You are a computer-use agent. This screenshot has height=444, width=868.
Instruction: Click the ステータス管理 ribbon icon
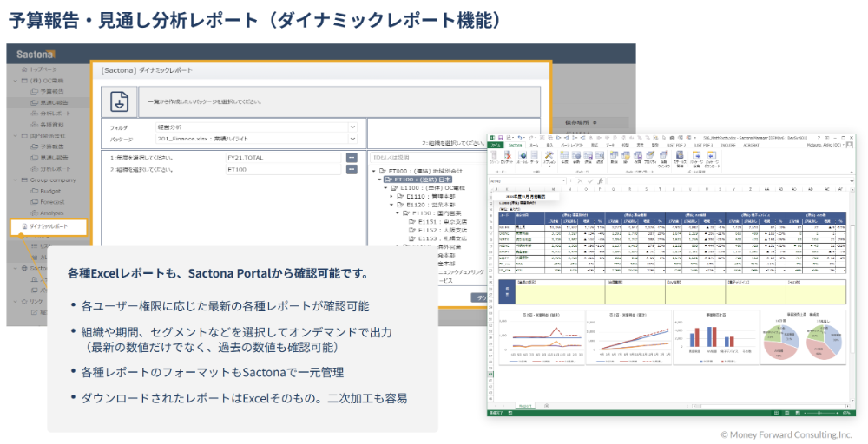(x=680, y=160)
